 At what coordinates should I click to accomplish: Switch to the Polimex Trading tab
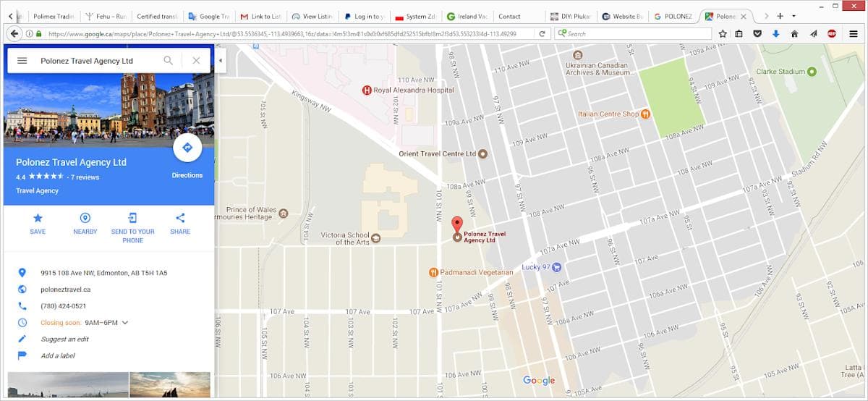53,16
